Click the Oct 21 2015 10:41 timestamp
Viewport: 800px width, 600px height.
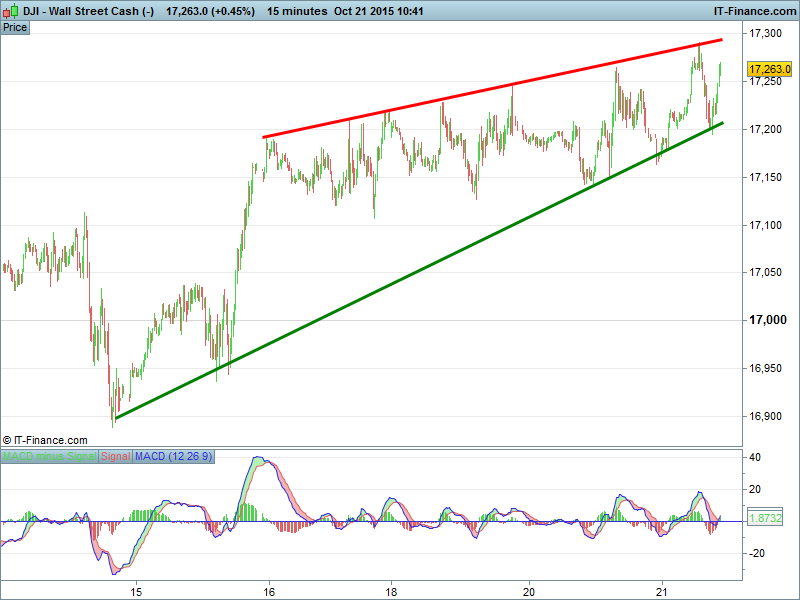point(379,11)
